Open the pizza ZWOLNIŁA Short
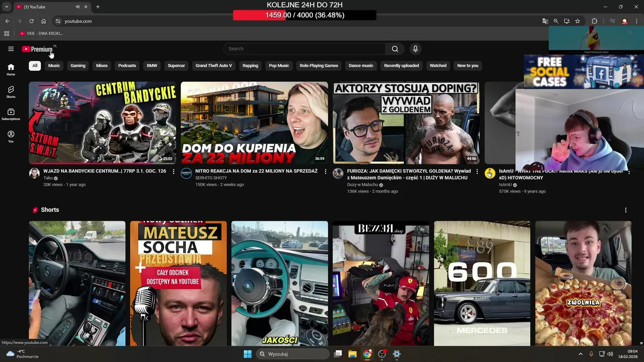Viewport: 644px width, 362px height. pos(583,284)
